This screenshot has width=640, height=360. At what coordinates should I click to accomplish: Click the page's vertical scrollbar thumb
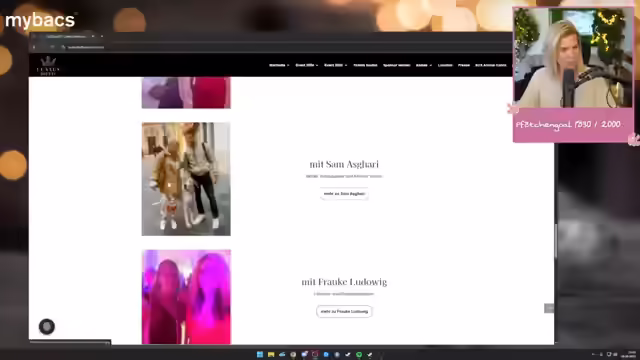[556, 241]
